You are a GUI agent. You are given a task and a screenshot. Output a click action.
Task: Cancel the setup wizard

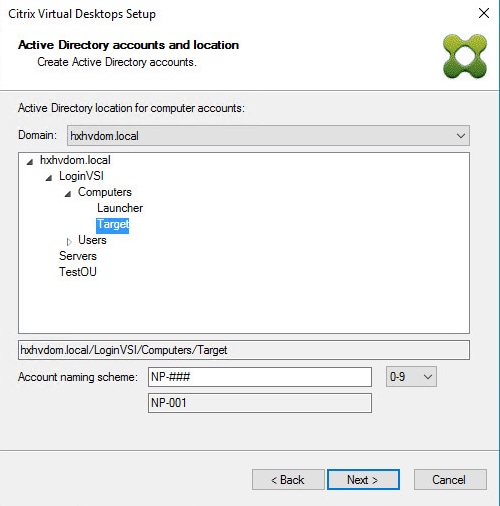[450, 480]
